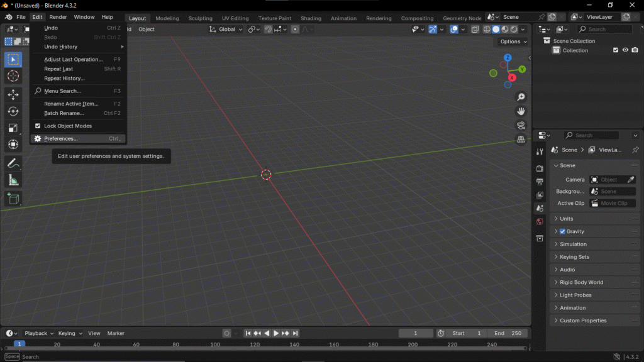Viewport: 644px width, 362px height.
Task: Select the Move tool in toolbar
Action: 13,95
